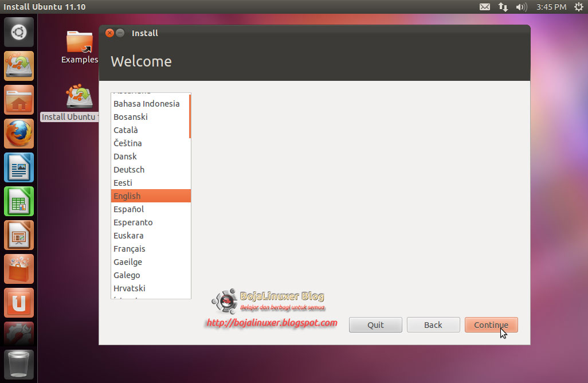The image size is (588, 383).
Task: Open the Home Folder launcher icon
Action: coord(19,100)
